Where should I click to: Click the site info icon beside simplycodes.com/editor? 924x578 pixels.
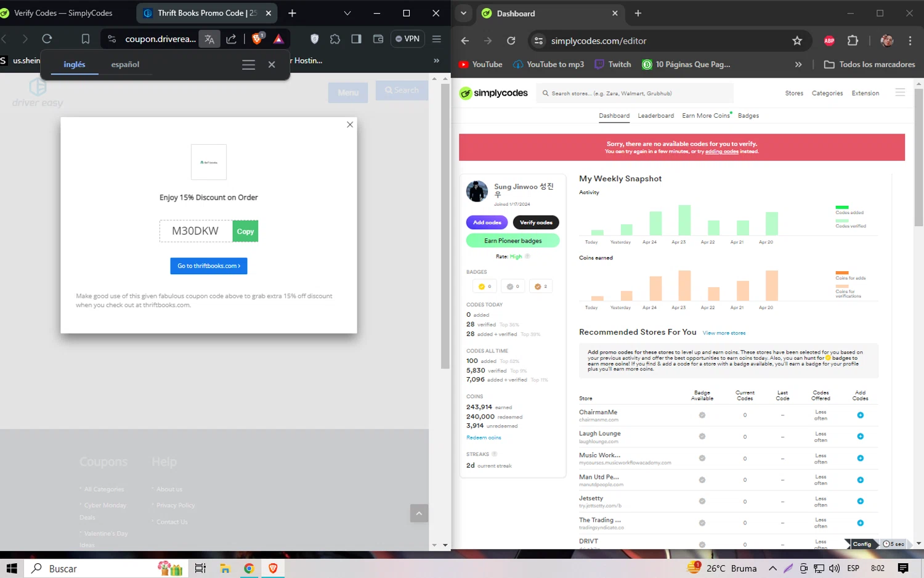pyautogui.click(x=538, y=41)
